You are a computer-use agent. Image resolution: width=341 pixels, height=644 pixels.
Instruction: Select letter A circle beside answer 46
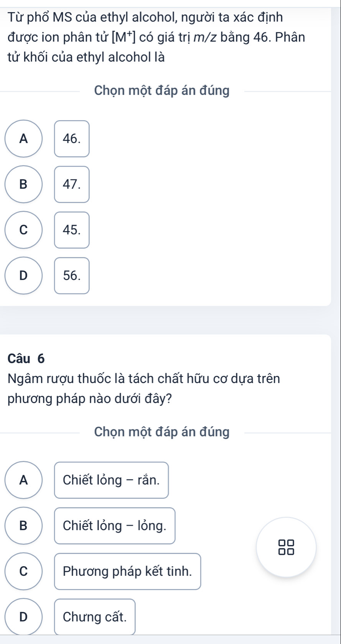(24, 139)
